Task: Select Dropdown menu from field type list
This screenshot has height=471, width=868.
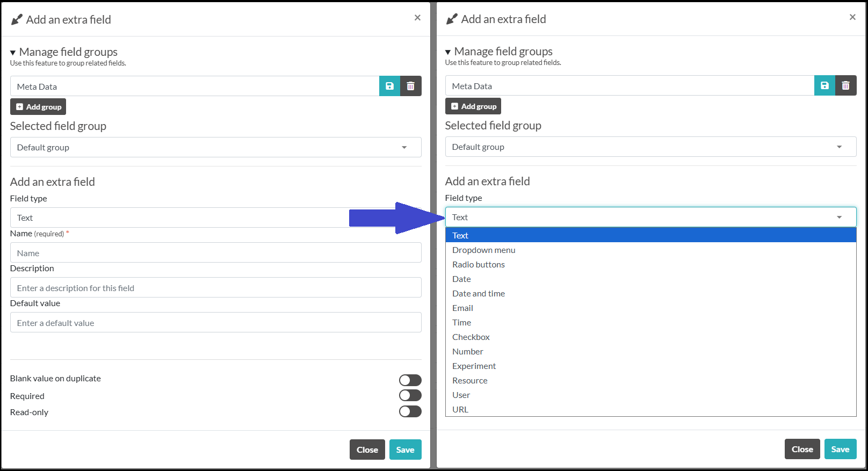Action: (483, 250)
